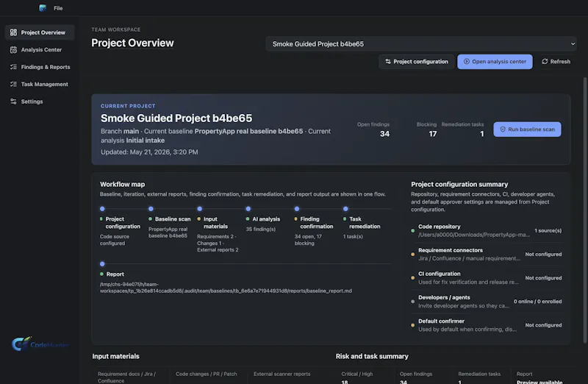The image size is (588, 384).
Task: Click the Settings sliders icon in sidebar
Action: (13, 102)
